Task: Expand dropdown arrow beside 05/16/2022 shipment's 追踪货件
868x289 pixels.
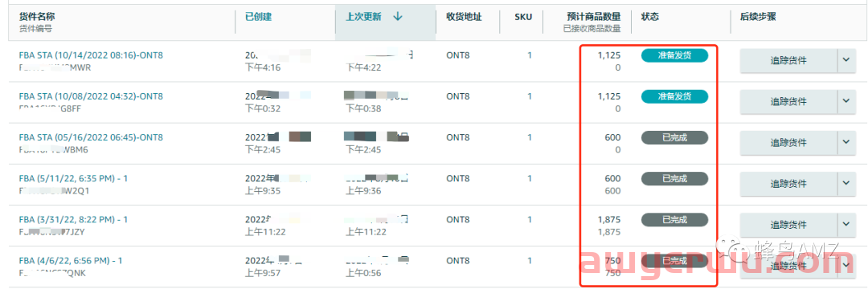Action: 846,143
